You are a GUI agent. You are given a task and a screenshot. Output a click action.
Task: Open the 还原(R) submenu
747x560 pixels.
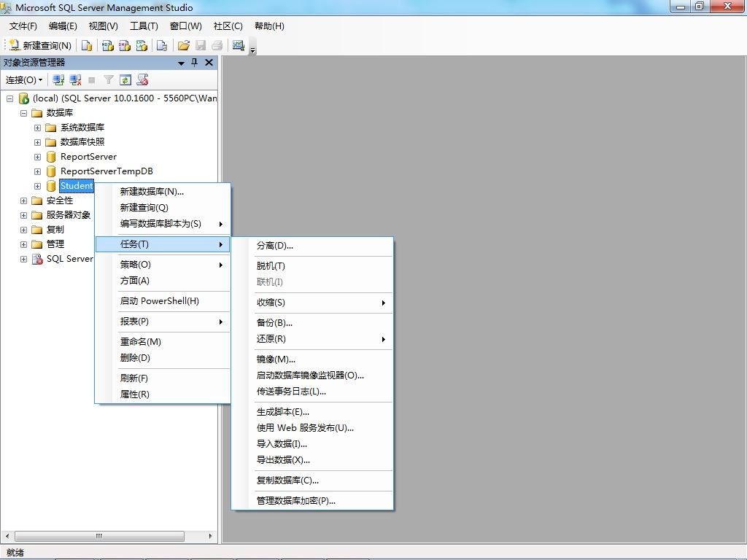tap(312, 339)
